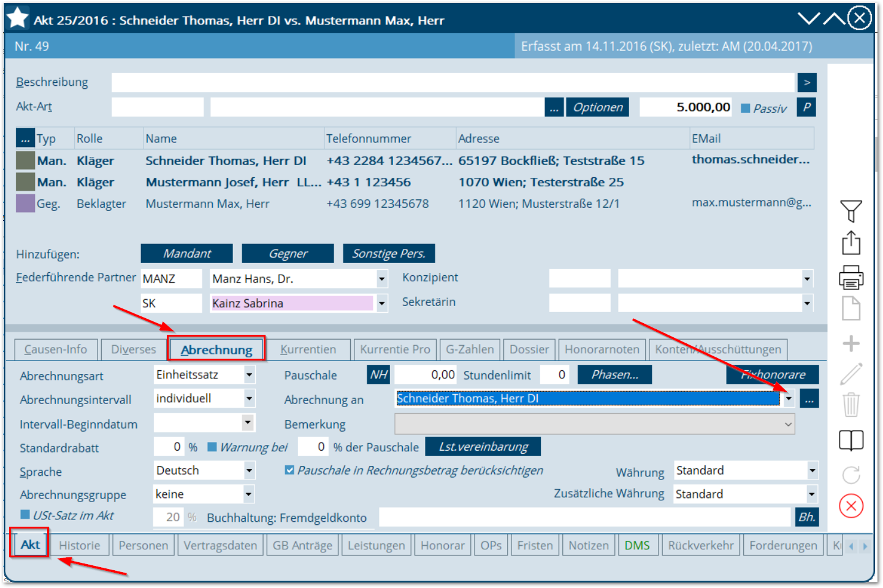Click the purple swatch of Mustermann Max row
The image size is (883, 588).
(x=25, y=203)
